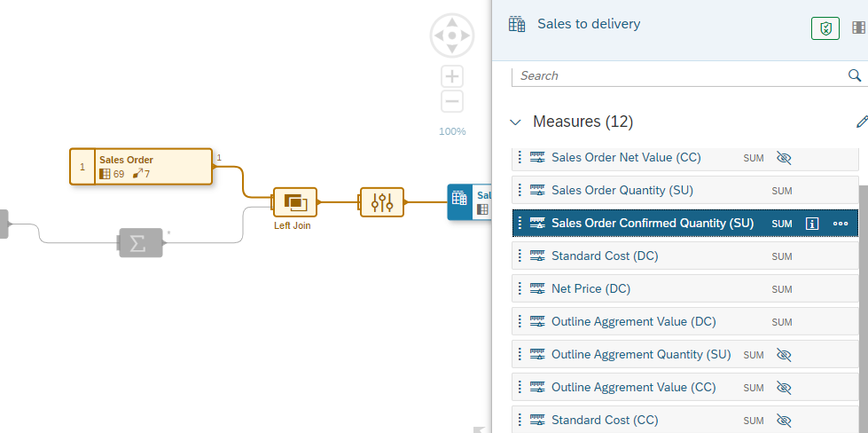Screen dimensions: 868x433
Task: Collapse the Measures section
Action: pyautogui.click(x=515, y=122)
